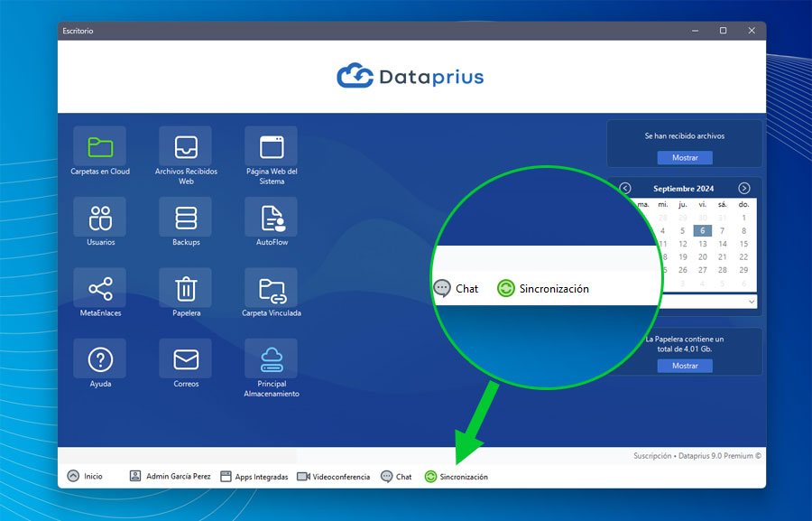The width and height of the screenshot is (812, 521).
Task: Maximize the Escritorio window
Action: tap(723, 31)
